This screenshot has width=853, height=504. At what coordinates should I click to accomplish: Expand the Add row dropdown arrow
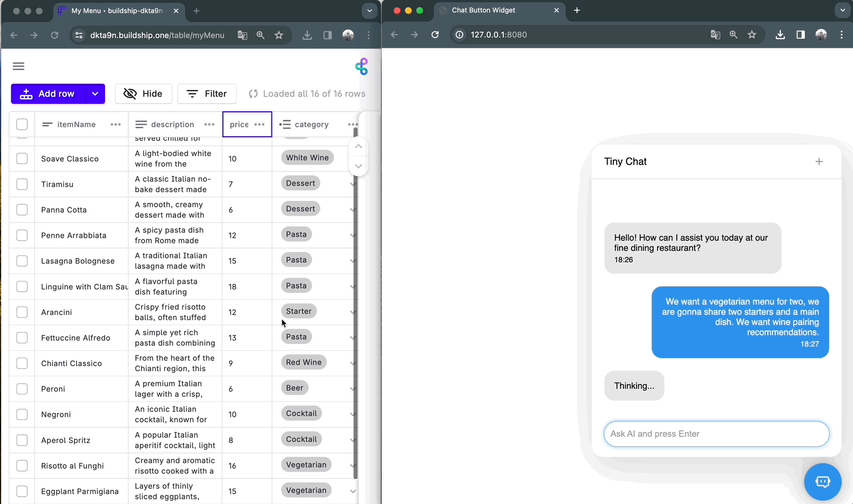point(95,94)
